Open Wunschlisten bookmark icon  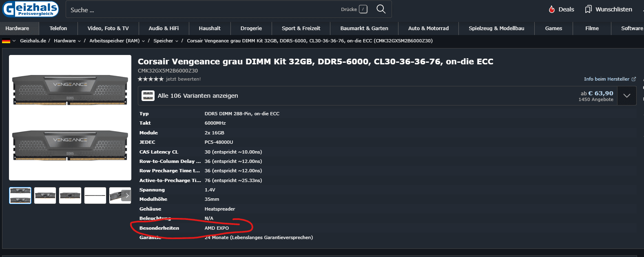608,9
